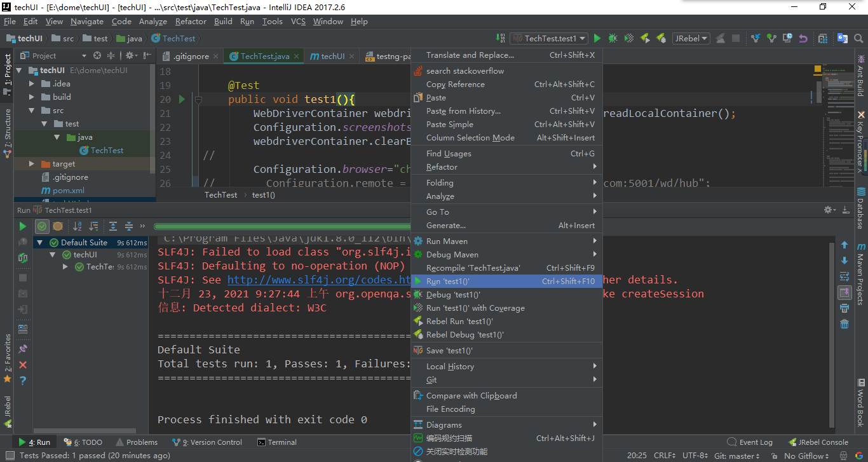Open Search Everywhere magnifier

pos(859,38)
